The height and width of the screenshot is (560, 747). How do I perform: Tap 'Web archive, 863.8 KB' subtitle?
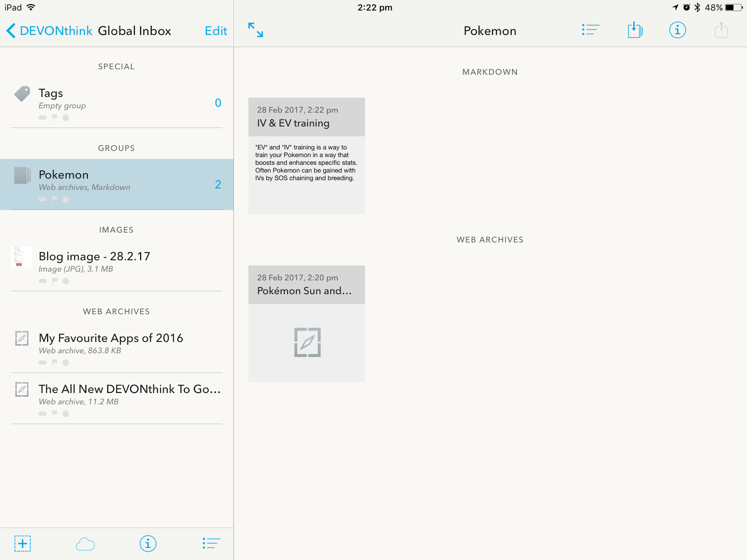(x=80, y=350)
